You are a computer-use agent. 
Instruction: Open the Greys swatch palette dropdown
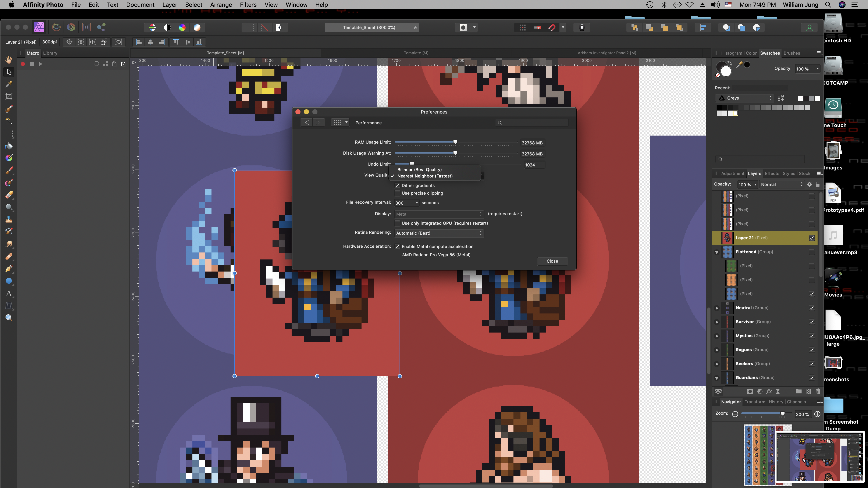click(744, 98)
